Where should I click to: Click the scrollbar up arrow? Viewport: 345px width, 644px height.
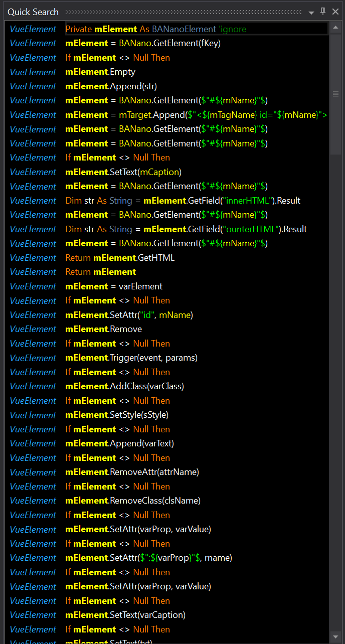click(x=335, y=27)
